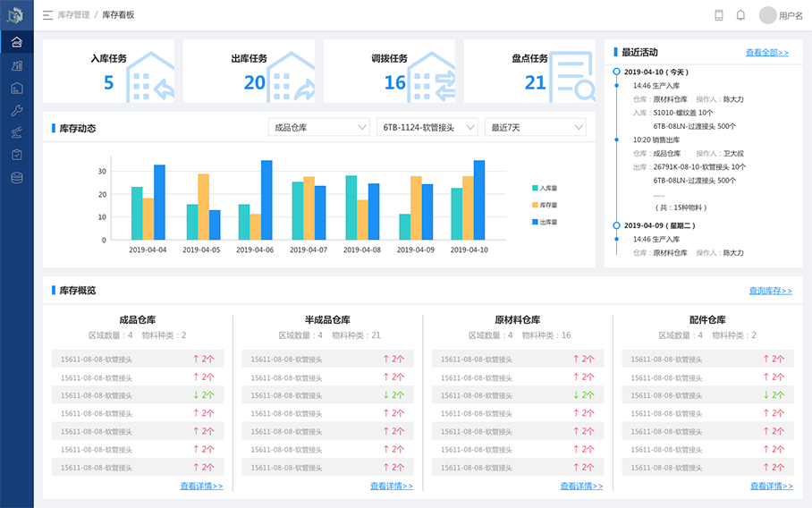Click the home icon in sidebar
Viewport: 812px width, 508px height.
pos(17,42)
